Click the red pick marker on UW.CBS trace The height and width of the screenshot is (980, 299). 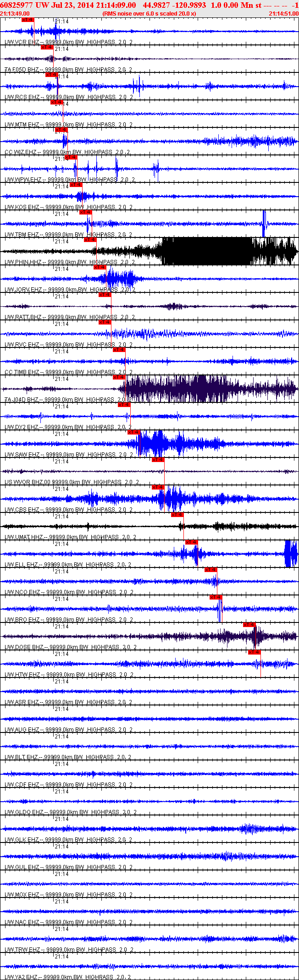pyautogui.click(x=158, y=487)
